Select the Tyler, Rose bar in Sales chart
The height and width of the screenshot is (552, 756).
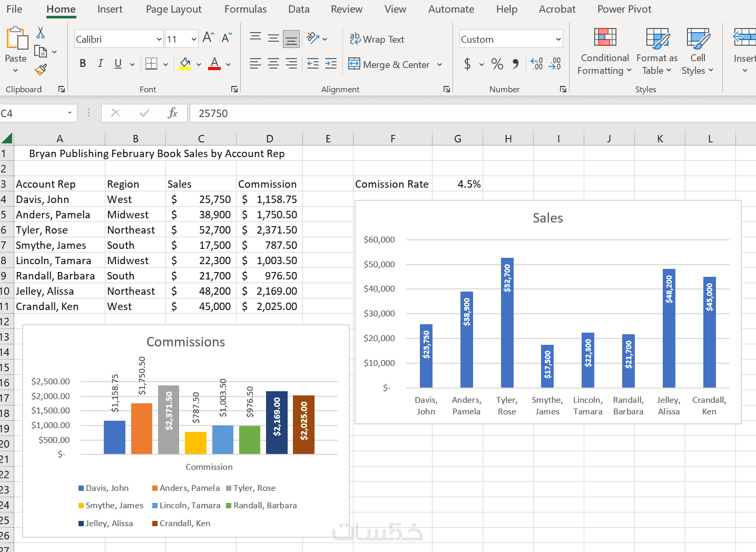click(x=507, y=323)
